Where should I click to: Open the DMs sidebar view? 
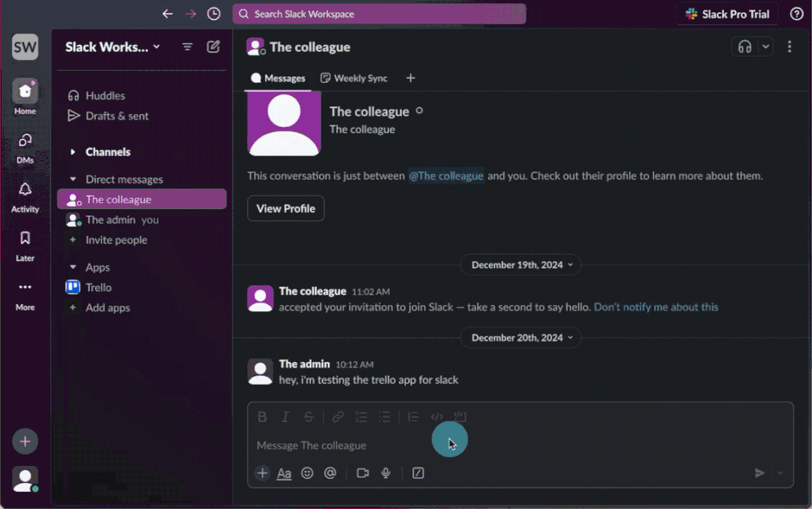tap(25, 148)
